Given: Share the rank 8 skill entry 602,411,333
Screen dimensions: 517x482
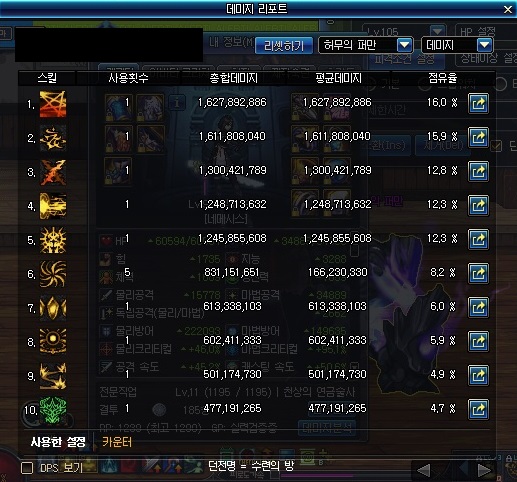Looking at the screenshot, I should tap(478, 341).
